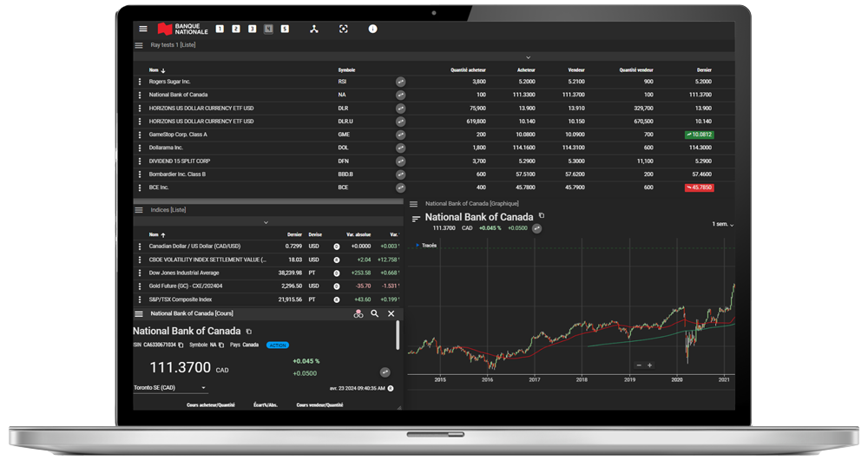The width and height of the screenshot is (868, 467).
Task: Click the focus frame icon in top bar
Action: tap(343, 29)
